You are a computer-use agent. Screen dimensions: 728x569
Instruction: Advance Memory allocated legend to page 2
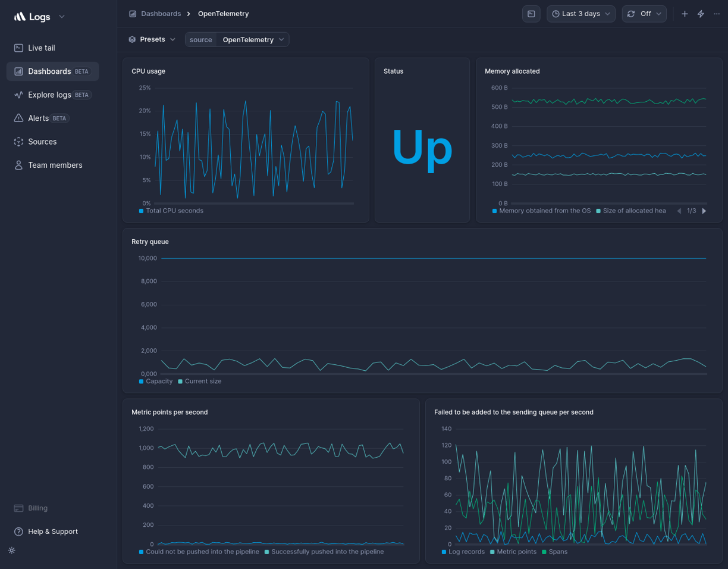click(x=704, y=210)
